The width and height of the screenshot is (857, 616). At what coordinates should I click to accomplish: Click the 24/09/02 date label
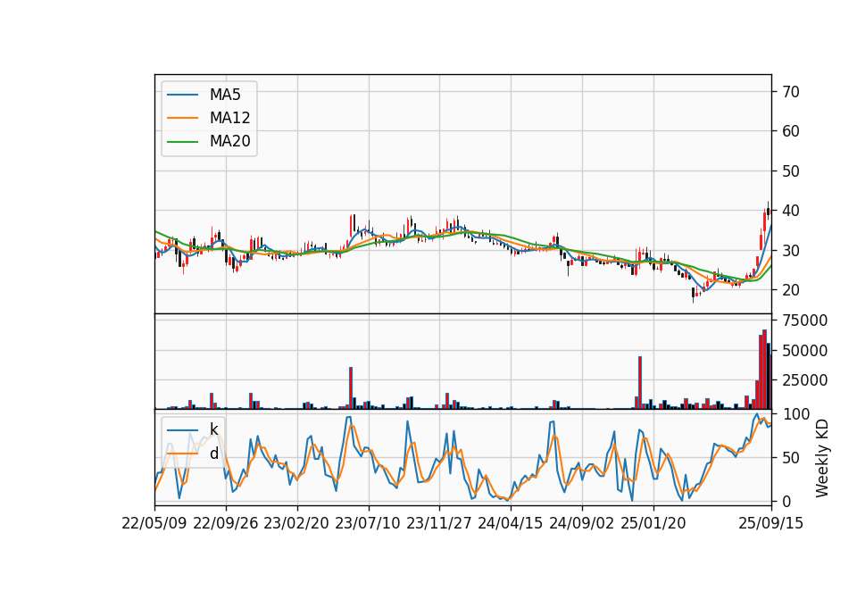pos(581,523)
